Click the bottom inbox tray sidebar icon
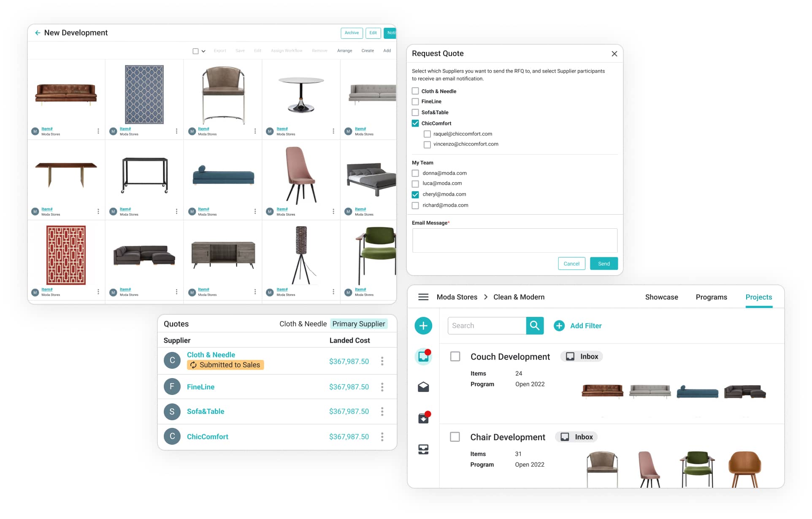812x519 pixels. pos(423,449)
